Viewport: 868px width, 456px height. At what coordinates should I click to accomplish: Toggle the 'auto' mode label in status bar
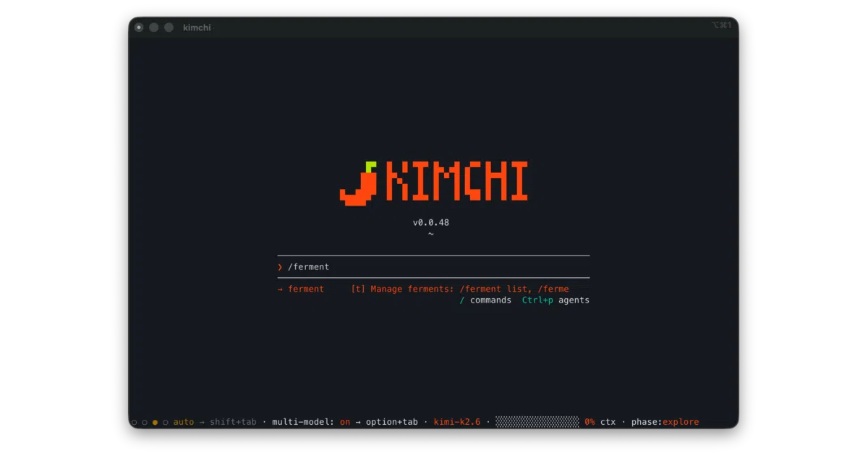click(184, 422)
